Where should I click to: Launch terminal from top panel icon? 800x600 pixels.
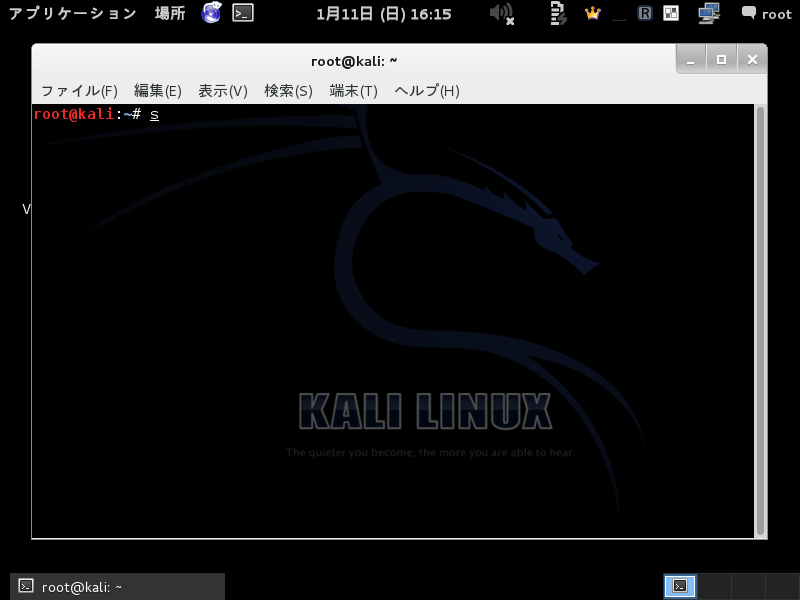coord(243,13)
